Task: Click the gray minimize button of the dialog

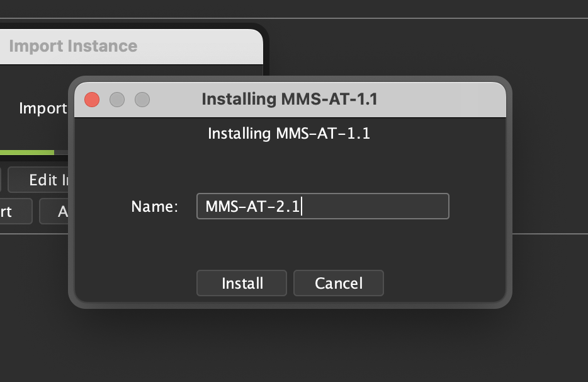Action: point(117,100)
